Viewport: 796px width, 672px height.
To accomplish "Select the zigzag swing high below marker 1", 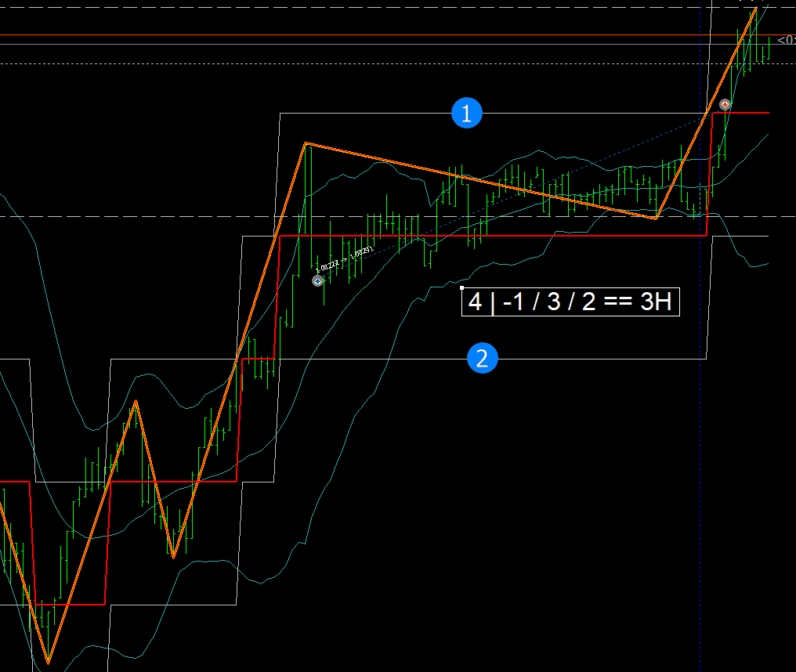I will point(306,143).
